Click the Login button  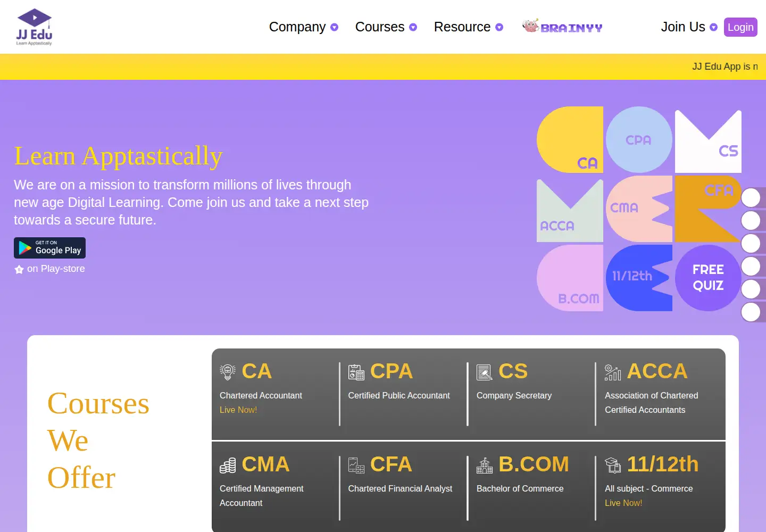coord(740,27)
